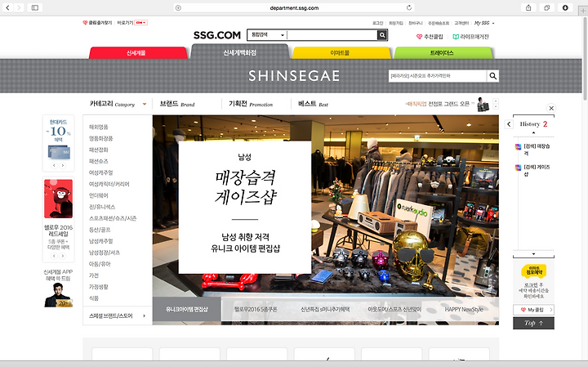This screenshot has width=588, height=367.
Task: Show next 현대카드 banner with right arrow
Action: coord(63,165)
